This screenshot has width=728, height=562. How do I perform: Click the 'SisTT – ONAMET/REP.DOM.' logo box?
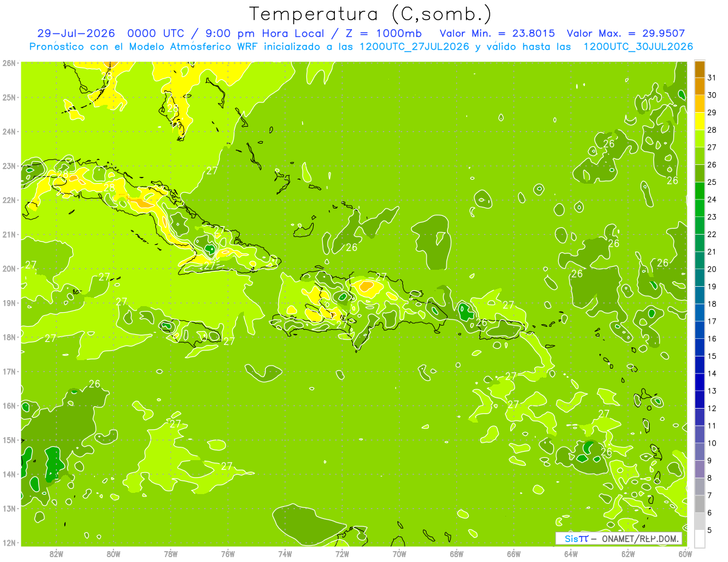pyautogui.click(x=618, y=538)
